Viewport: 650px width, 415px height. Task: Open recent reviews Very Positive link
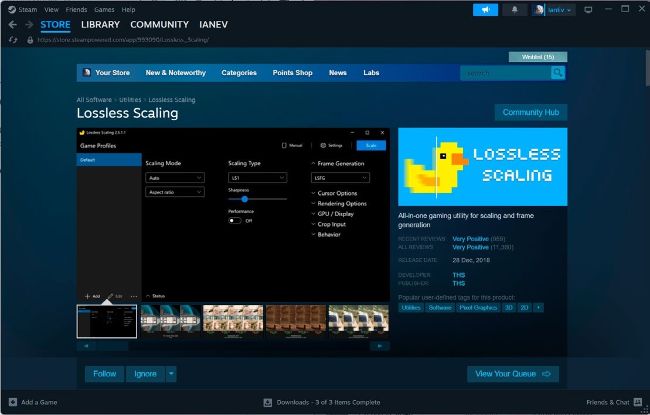[470, 239]
